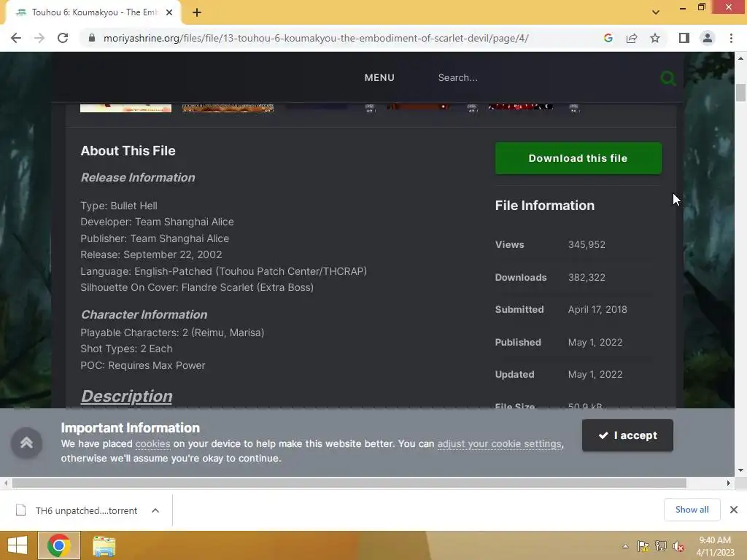
Task: Click the Developer: Team Shanghai Alice line
Action: click(x=158, y=222)
